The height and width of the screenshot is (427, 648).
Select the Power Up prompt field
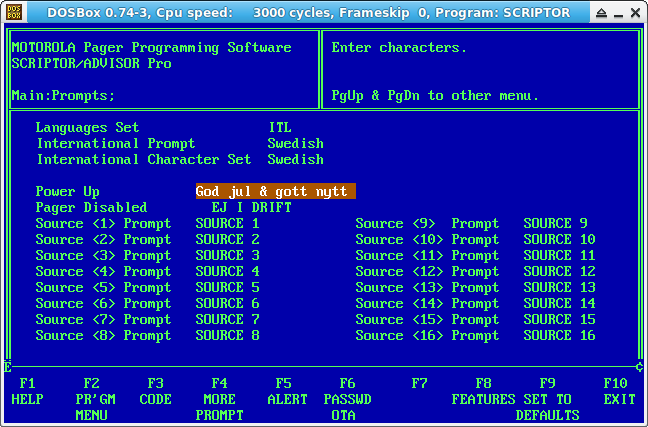click(276, 191)
